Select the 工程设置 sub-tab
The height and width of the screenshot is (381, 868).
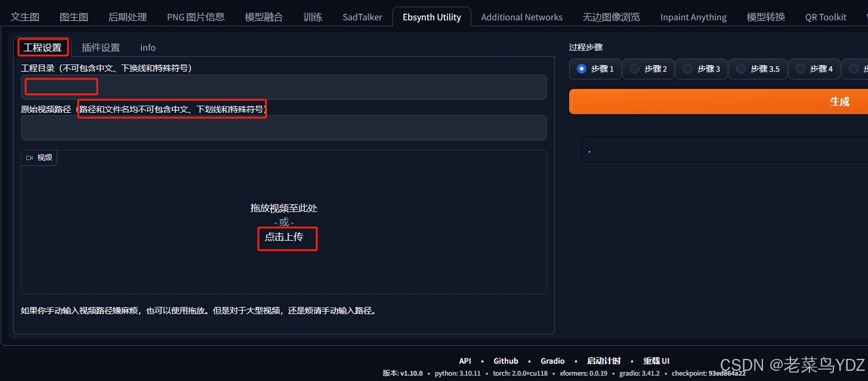pos(43,47)
